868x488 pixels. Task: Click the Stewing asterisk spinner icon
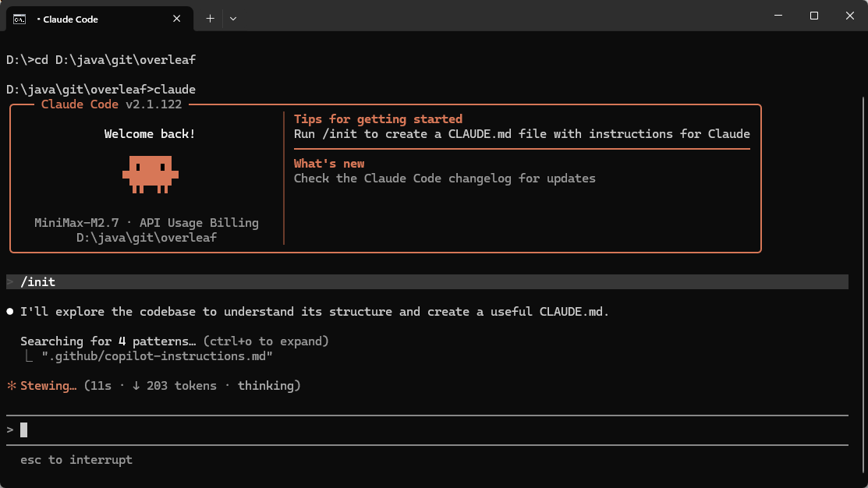pos(11,386)
